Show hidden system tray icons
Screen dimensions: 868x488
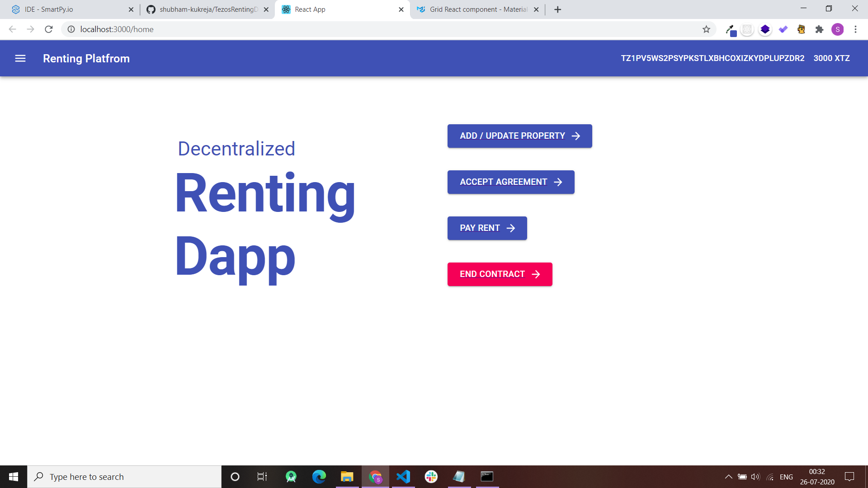pos(728,477)
